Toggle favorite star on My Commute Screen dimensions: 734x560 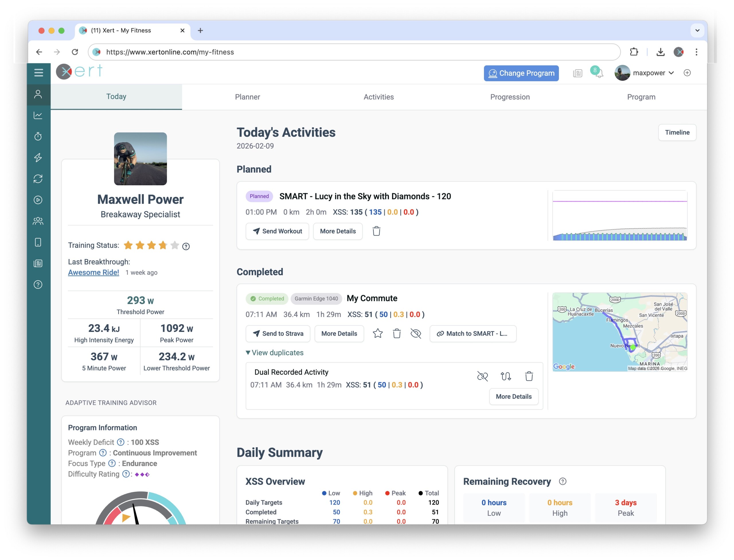(378, 333)
